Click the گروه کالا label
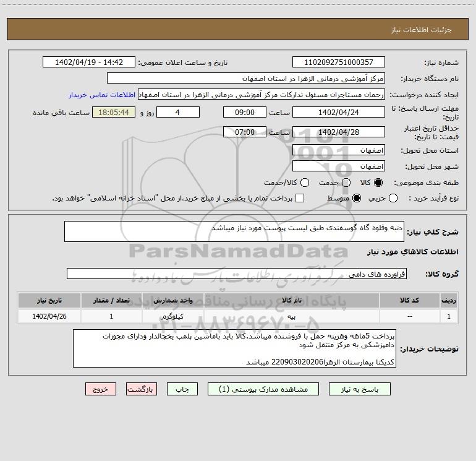Screen dimensions: 476x461 442,274
